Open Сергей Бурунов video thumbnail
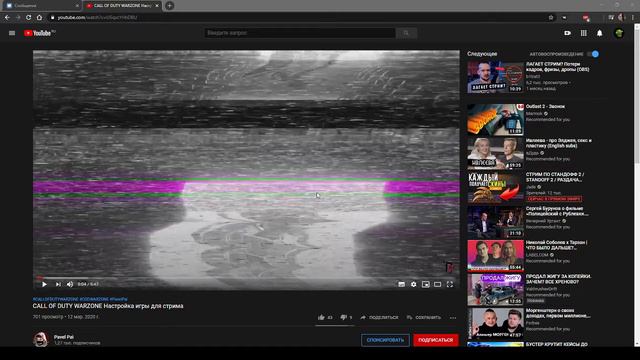This screenshot has width=640, height=360. (496, 222)
